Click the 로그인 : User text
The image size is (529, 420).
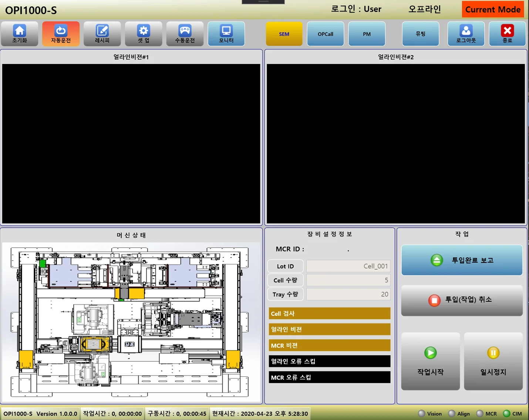click(356, 9)
